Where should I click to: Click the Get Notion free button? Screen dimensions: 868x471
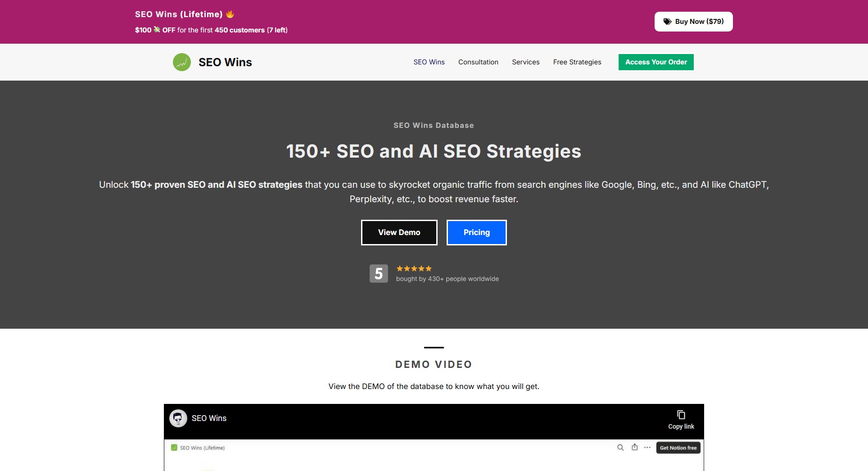678,448
